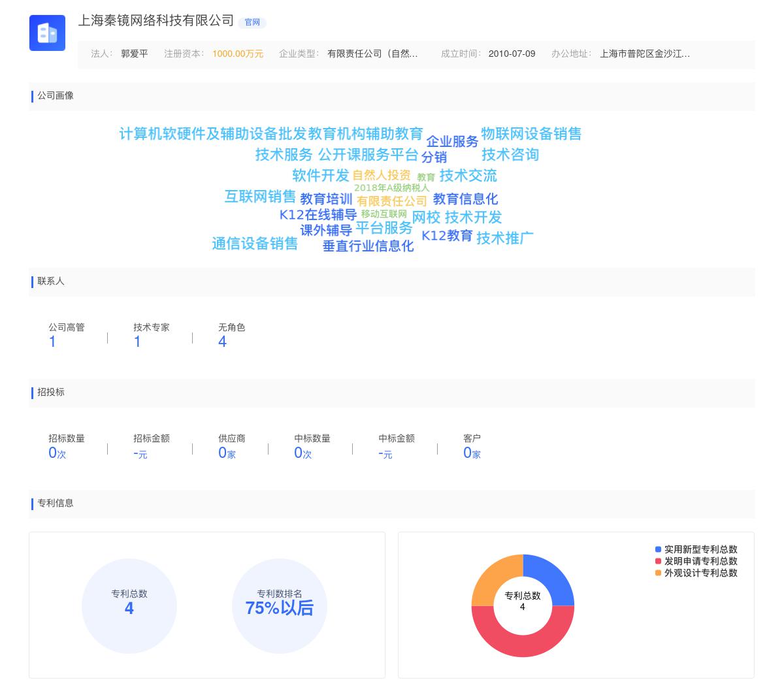Click the 软件开发 tag
784x693 pixels.
[321, 176]
